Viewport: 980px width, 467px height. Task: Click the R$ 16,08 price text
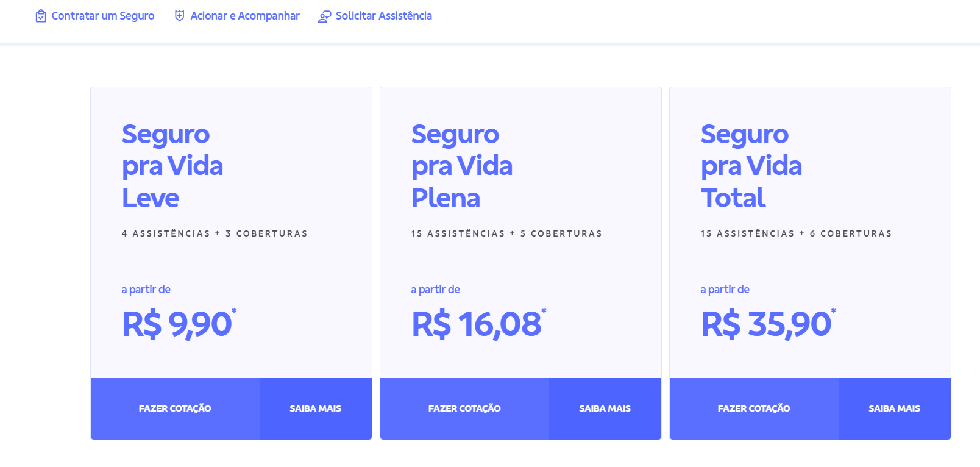click(477, 324)
